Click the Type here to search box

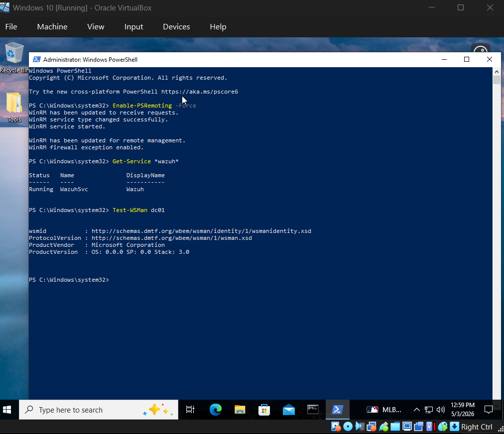click(x=98, y=410)
